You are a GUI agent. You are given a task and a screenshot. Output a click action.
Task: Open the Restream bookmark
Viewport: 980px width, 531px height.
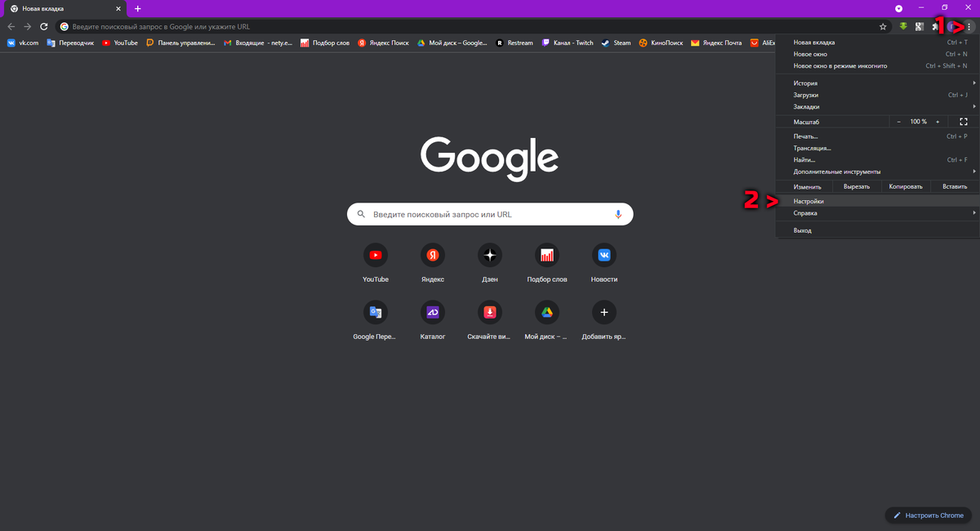coord(514,43)
